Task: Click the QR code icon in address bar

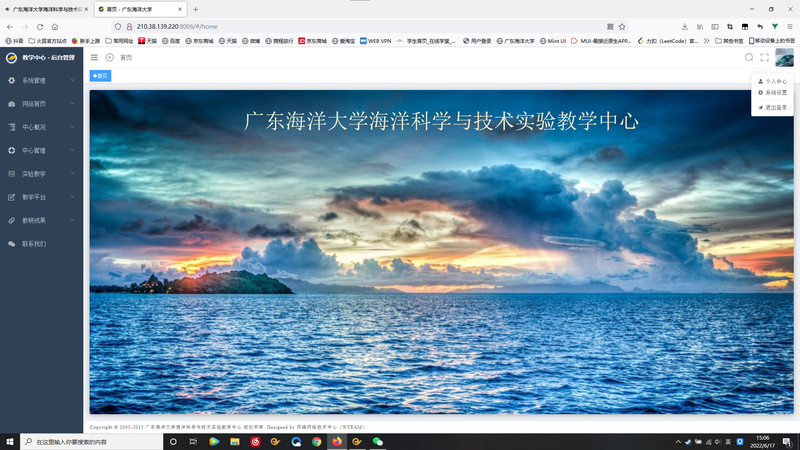Action: (x=610, y=27)
